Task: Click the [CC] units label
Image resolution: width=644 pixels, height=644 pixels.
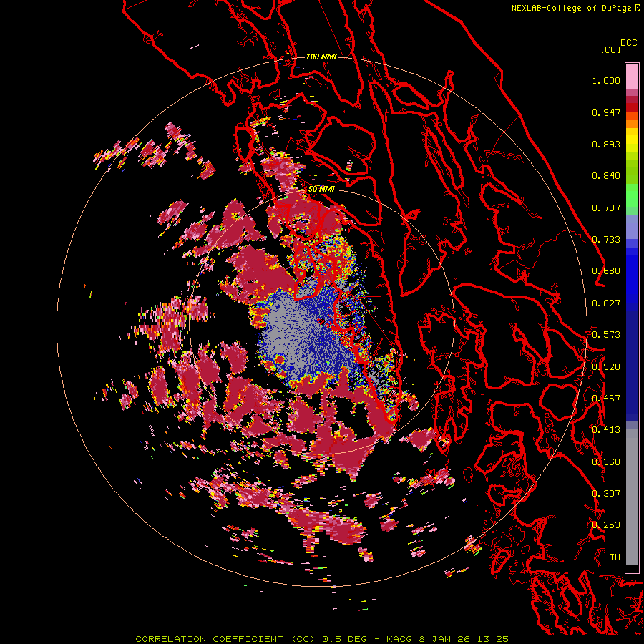Action: 610,49
